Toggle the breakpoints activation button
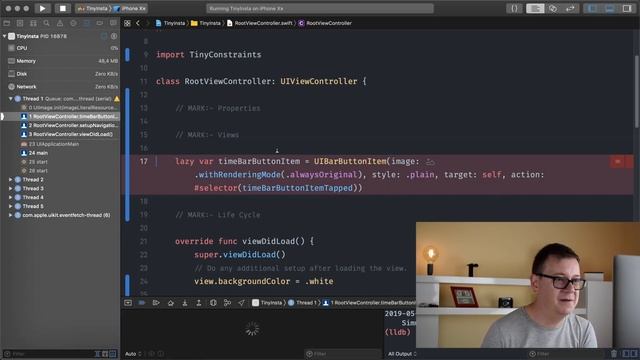Screen dimensions: 640x360 [x=142, y=303]
